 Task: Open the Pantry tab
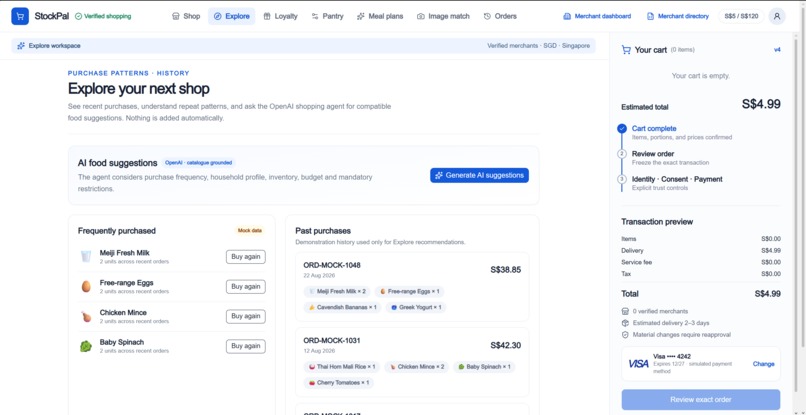point(327,16)
